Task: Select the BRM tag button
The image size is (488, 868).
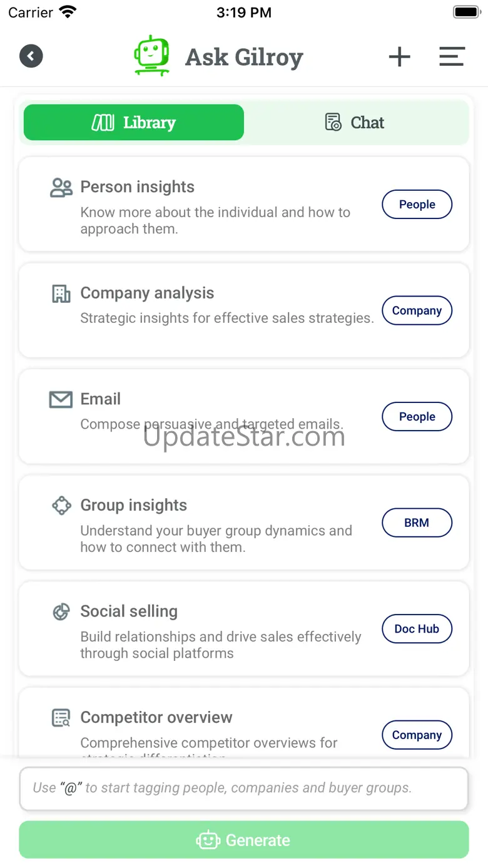Action: click(x=417, y=523)
